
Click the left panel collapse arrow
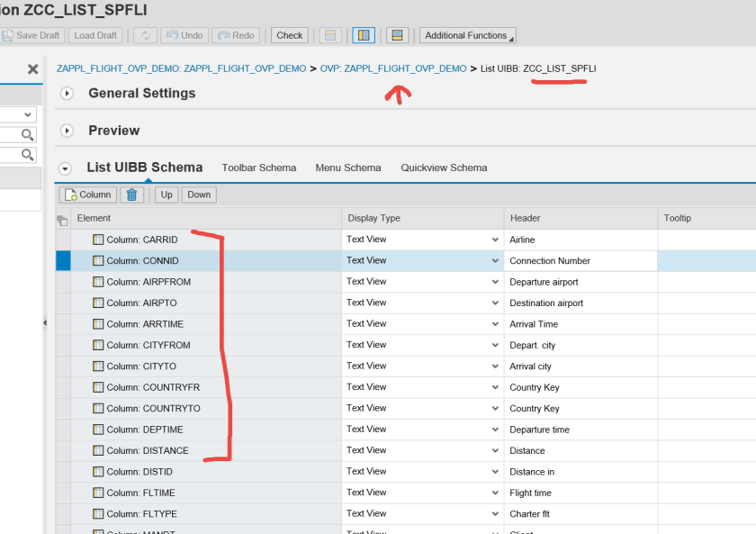(45, 323)
